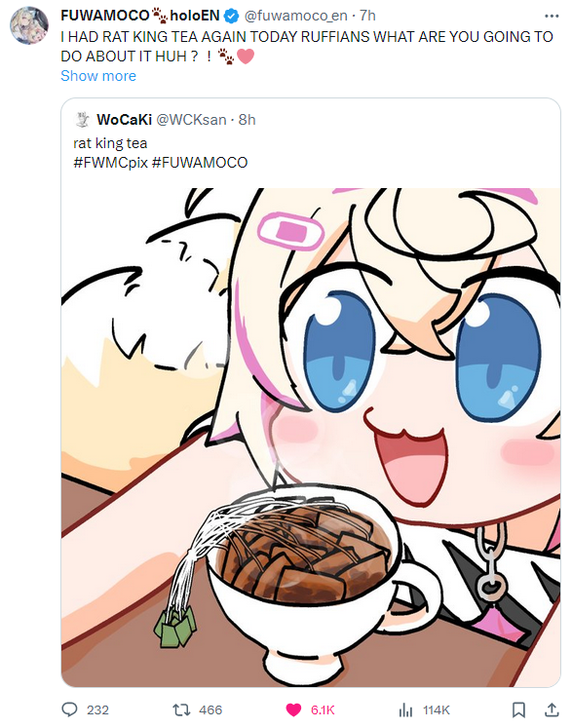Click the WoCaKi small avatar
572x728 pixels.
coord(82,120)
